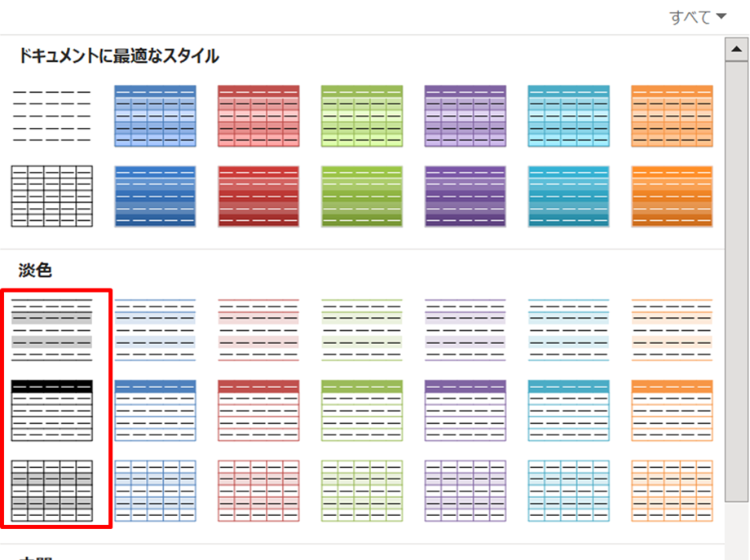
Task: Select the black-header light style
Action: tap(51, 409)
